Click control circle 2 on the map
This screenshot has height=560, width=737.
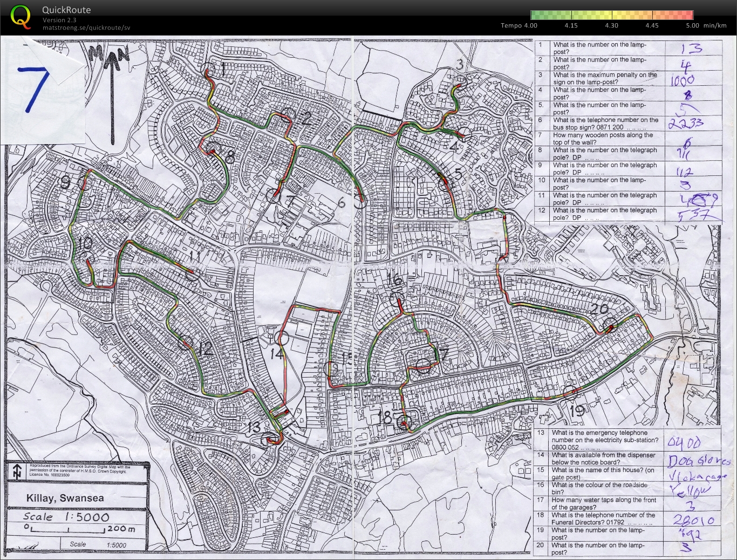click(289, 114)
